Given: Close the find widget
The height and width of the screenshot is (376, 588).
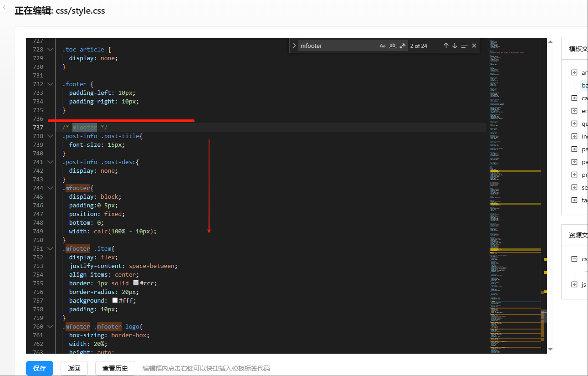Looking at the screenshot, I should [x=474, y=46].
